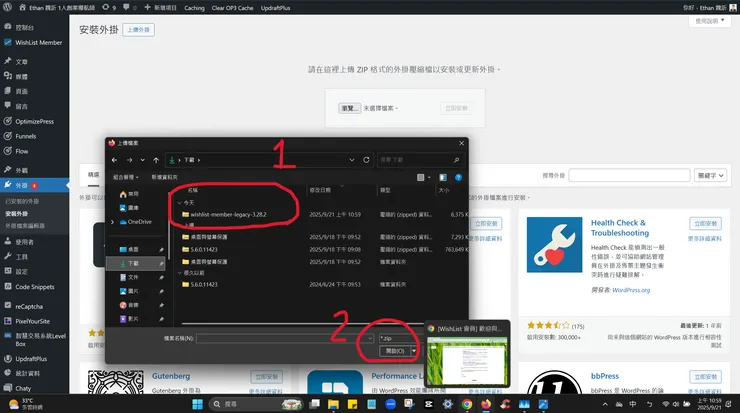This screenshot has width=740, height=413.
Task: Click the file browse button on upload form
Action: click(x=349, y=108)
